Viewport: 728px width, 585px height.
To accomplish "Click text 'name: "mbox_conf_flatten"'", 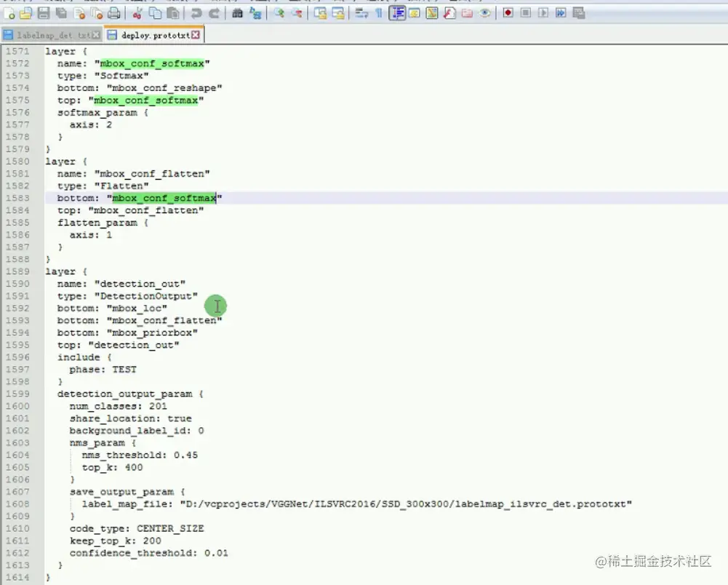I will coord(134,174).
